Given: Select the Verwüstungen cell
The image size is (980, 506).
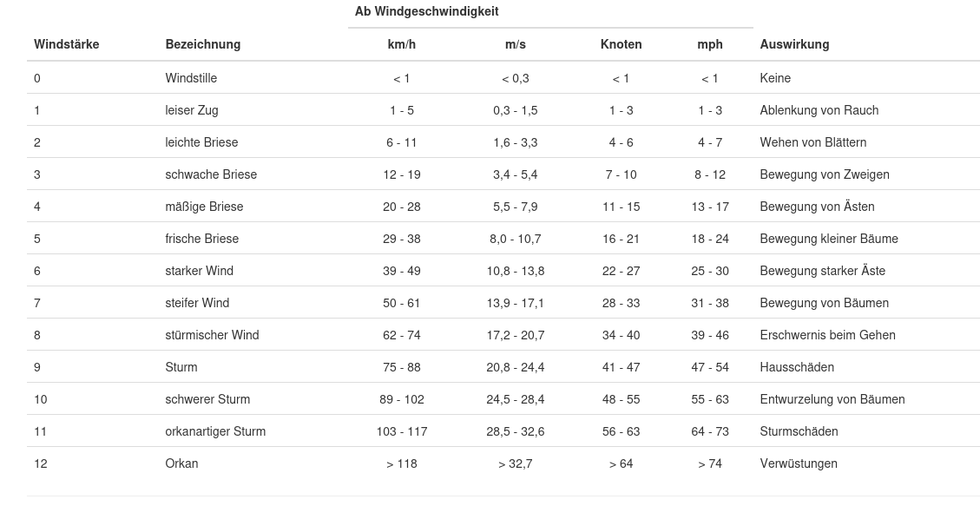Looking at the screenshot, I should pyautogui.click(x=799, y=463).
